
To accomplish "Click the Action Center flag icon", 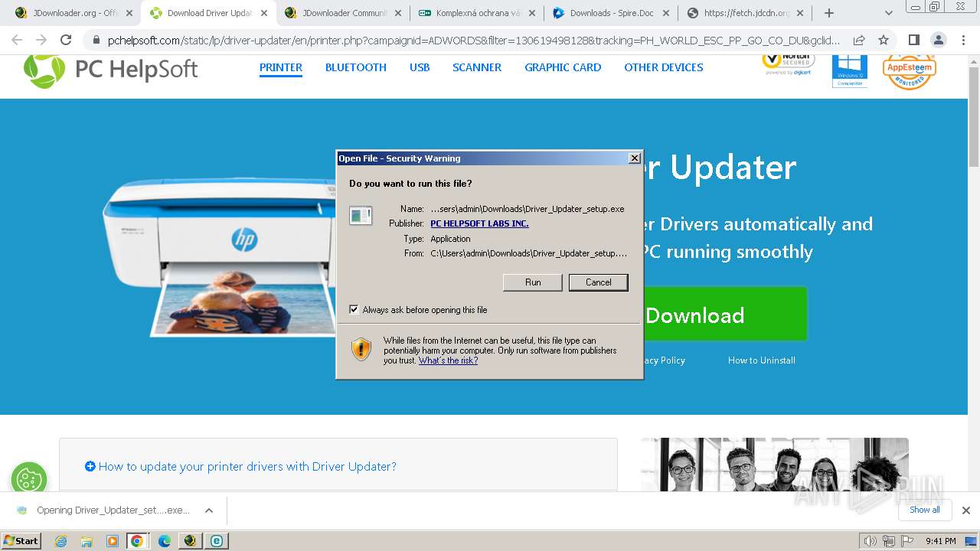I will point(908,541).
